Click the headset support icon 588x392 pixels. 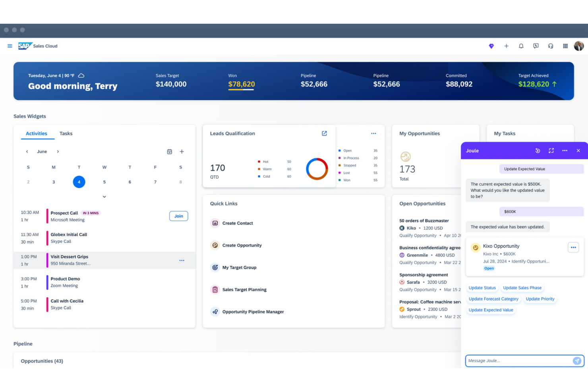(550, 46)
